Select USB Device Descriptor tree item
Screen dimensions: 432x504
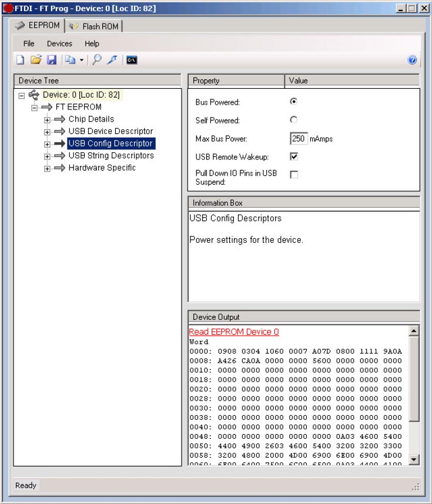111,132
